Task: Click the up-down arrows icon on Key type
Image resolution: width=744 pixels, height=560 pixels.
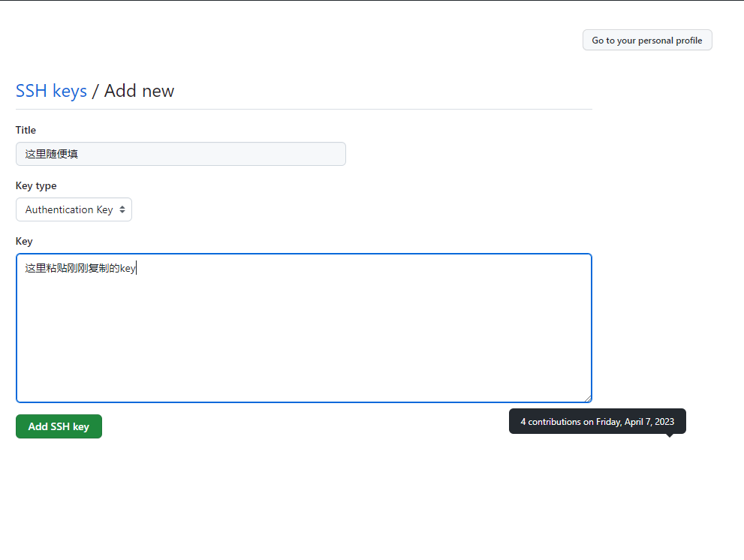Action: [x=122, y=209]
